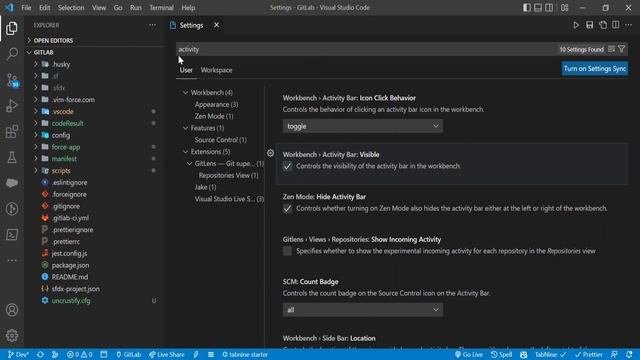The height and width of the screenshot is (360, 640).
Task: Click Prettier status bar item
Action: [588, 354]
